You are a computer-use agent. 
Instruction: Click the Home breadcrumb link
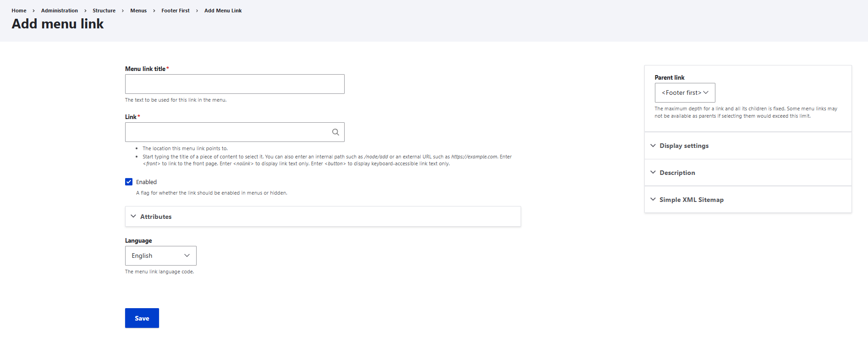pos(19,11)
